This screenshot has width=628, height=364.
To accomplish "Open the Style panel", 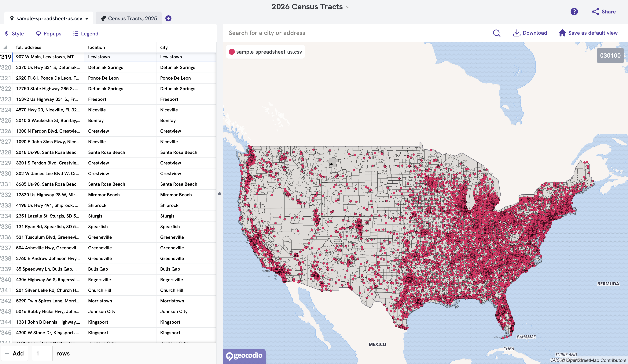I will 14,34.
